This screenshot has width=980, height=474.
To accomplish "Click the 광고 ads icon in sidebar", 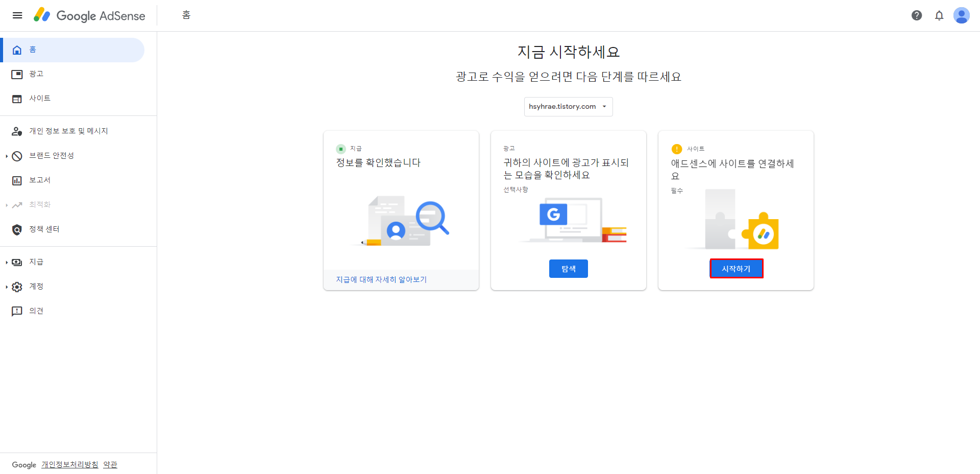I will tap(17, 75).
